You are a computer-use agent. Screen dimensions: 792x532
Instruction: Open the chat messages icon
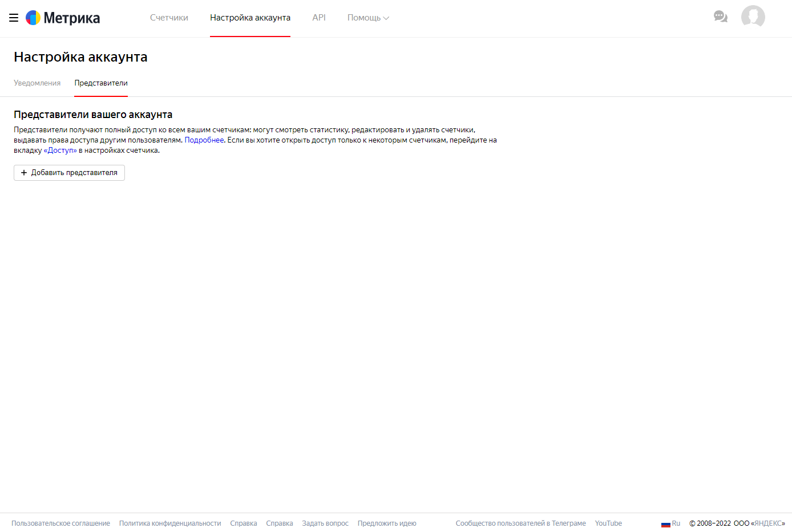tap(721, 17)
